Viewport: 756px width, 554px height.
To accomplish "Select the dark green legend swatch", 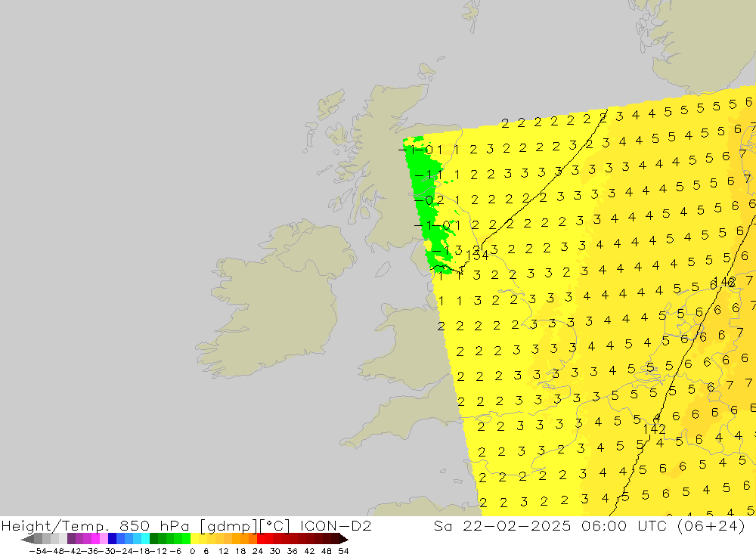I will click(x=153, y=539).
